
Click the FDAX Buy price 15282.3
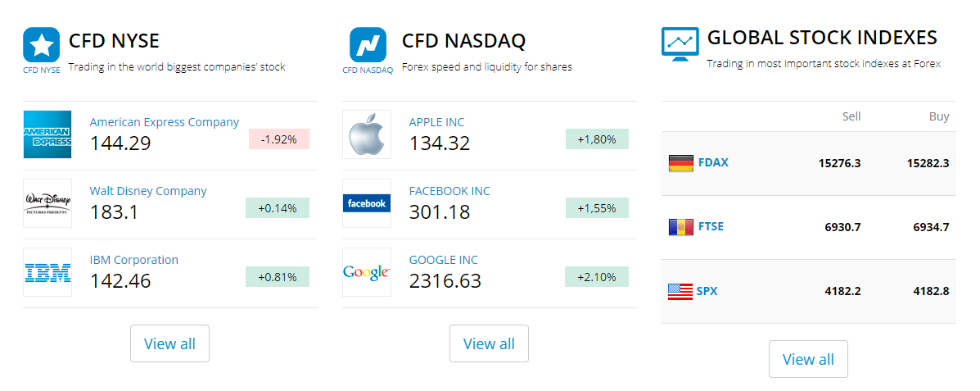[x=928, y=163]
